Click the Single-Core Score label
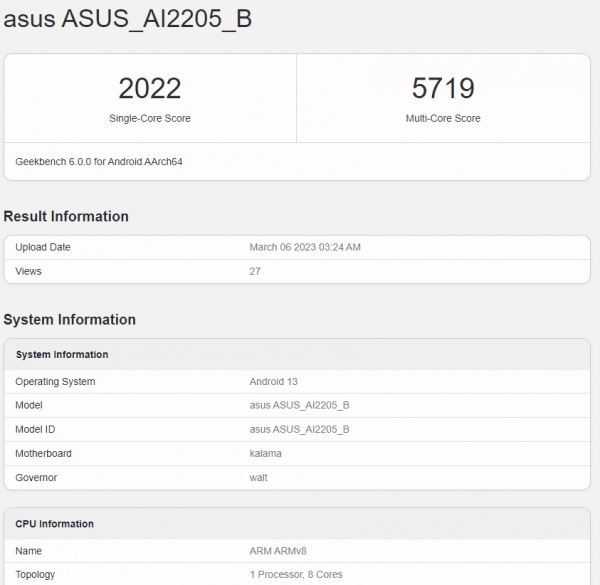Image resolution: width=600 pixels, height=585 pixels. tap(150, 118)
